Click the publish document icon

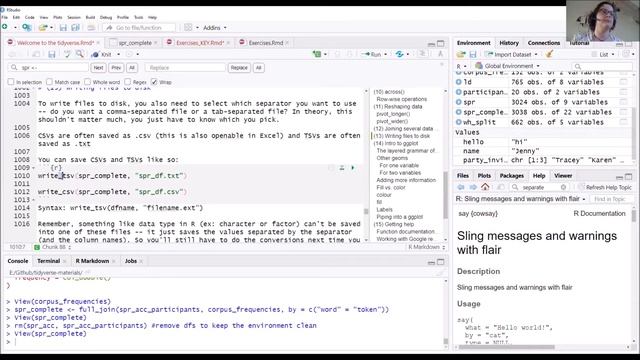point(399,54)
